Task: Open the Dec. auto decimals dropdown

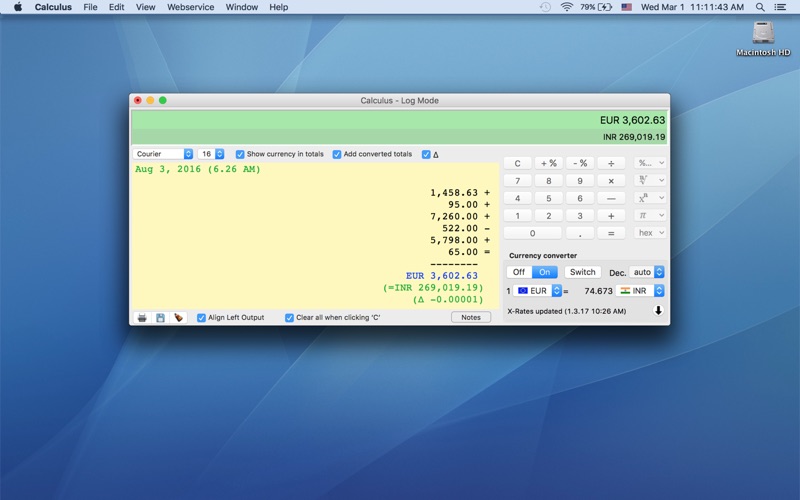Action: pyautogui.click(x=646, y=272)
